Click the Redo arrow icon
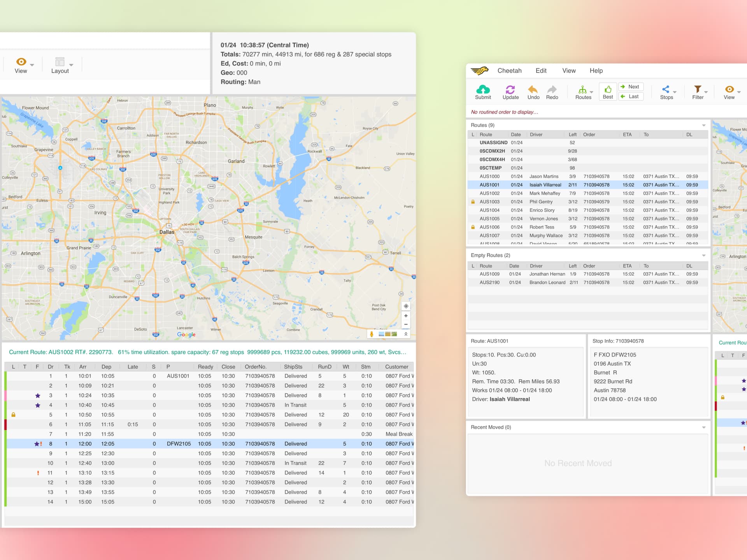Image resolution: width=747 pixels, height=560 pixels. coord(552,89)
